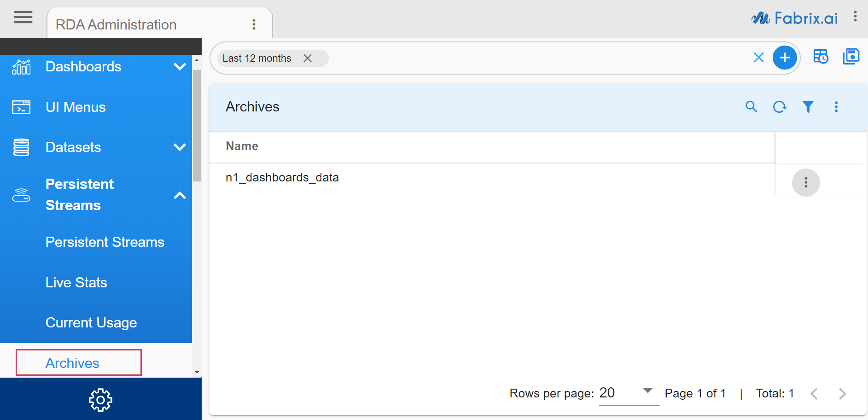Clear all filters with the blue X
Image resolution: width=868 pixels, height=420 pixels.
tap(758, 58)
